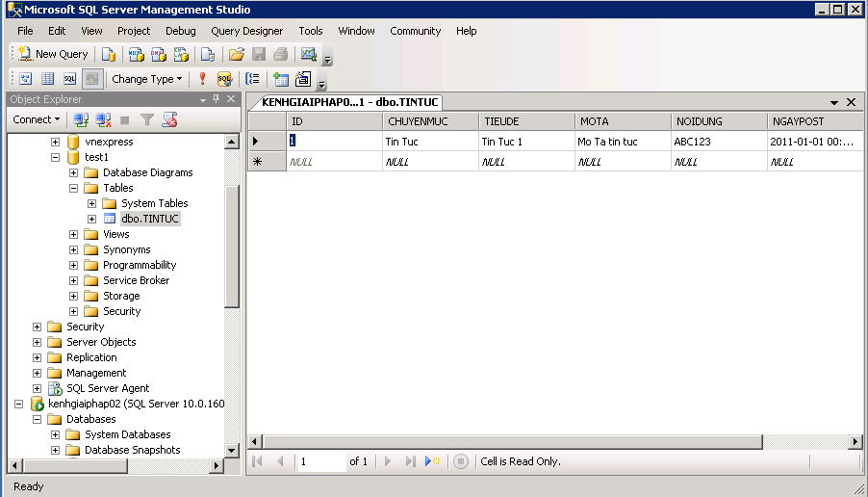This screenshot has width=868, height=497.
Task: Expand the Database Diagrams folder
Action: click(74, 172)
